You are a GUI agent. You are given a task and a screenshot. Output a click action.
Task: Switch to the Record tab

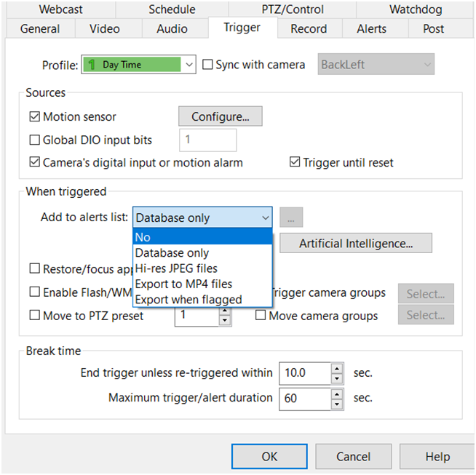coord(309,29)
